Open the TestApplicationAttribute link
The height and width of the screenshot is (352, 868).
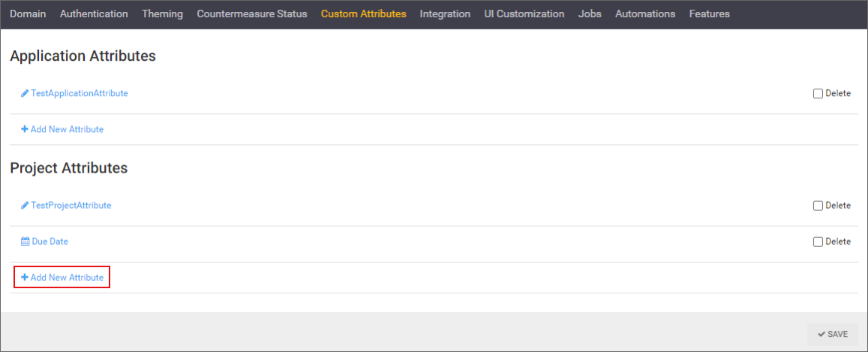(80, 94)
